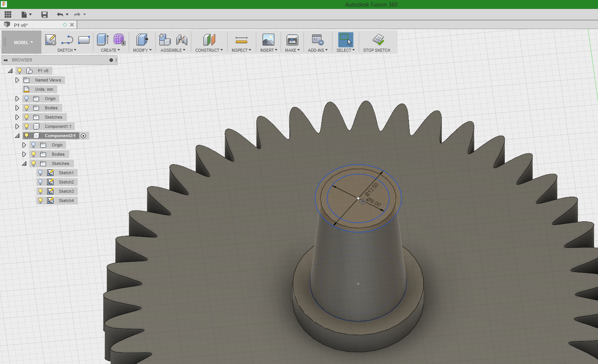598x364 pixels.
Task: Toggle visibility bulb for Sketch1
Action: (40, 173)
